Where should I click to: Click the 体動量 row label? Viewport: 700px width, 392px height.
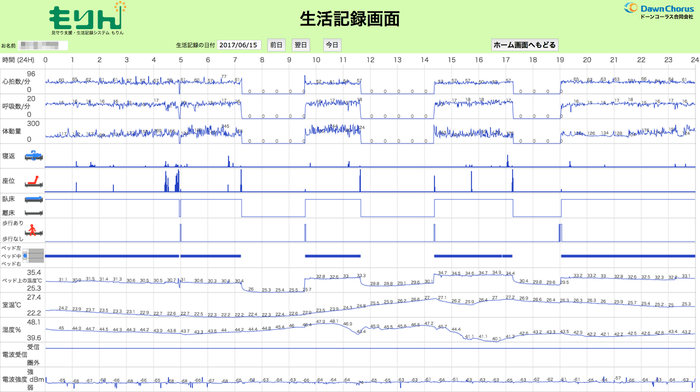pyautogui.click(x=12, y=131)
